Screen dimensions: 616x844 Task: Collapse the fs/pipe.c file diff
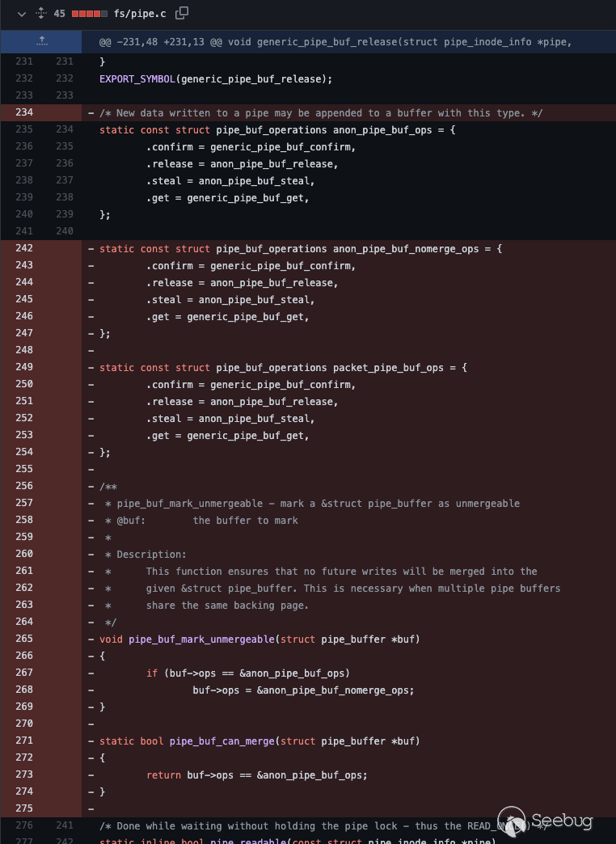tap(21, 14)
